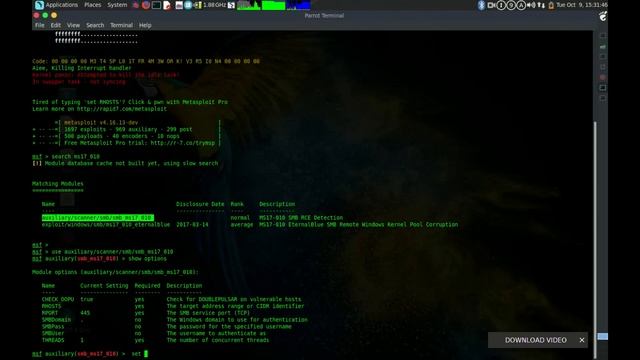Click the CHECK_DOPU option row name
Viewport: 640px width, 360px height.
click(x=58, y=299)
